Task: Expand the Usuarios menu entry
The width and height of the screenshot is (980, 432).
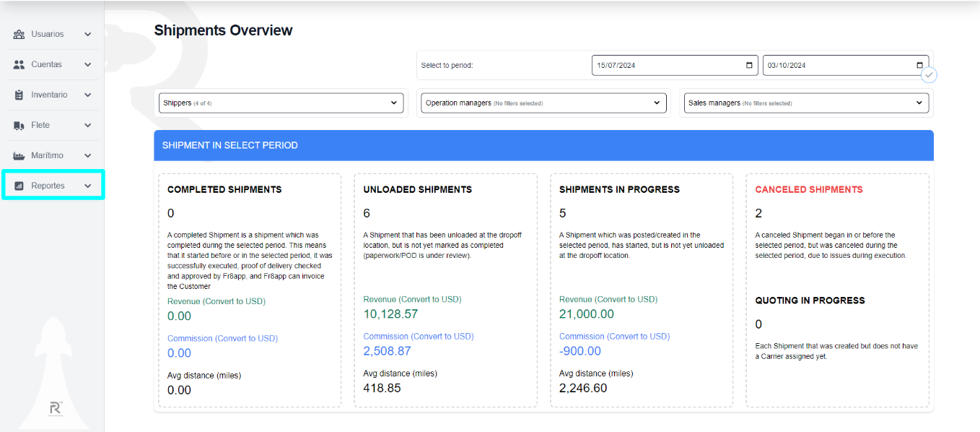Action: click(87, 33)
